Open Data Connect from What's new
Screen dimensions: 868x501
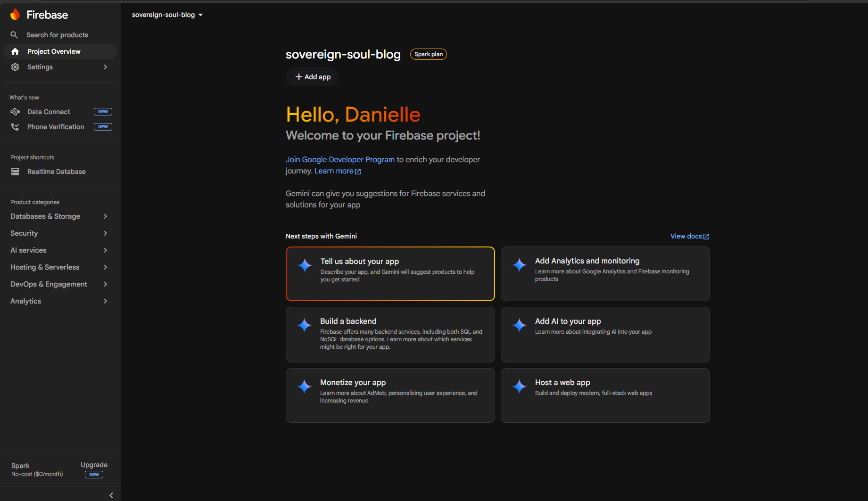49,112
